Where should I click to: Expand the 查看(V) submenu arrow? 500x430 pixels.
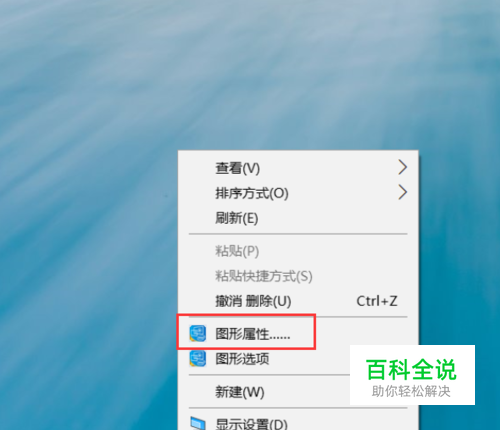(x=403, y=167)
